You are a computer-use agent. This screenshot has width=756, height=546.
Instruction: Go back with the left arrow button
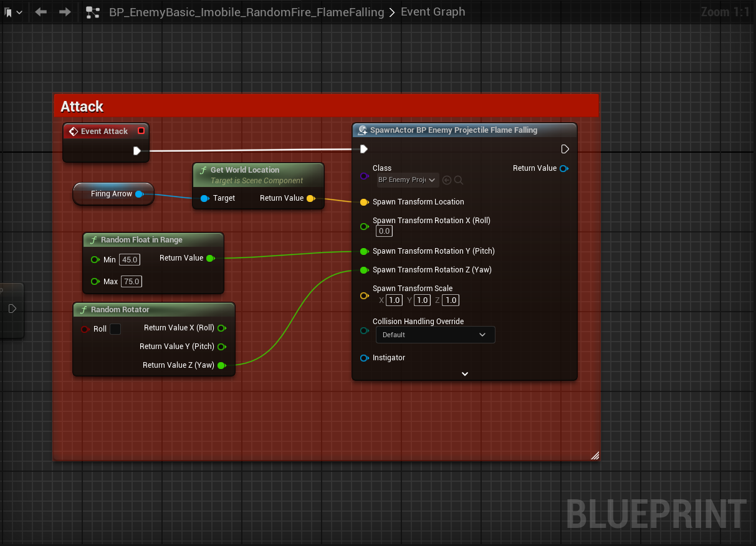(41, 12)
